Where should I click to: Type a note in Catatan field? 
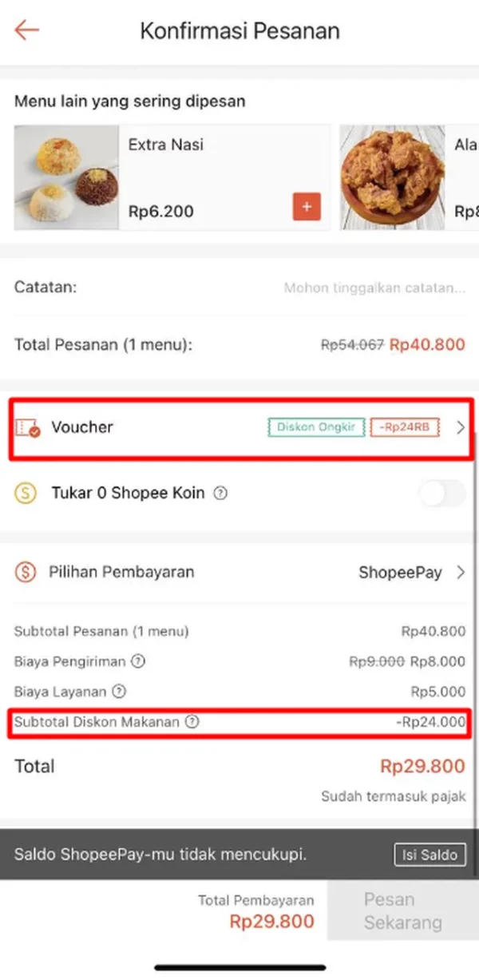[x=374, y=288]
